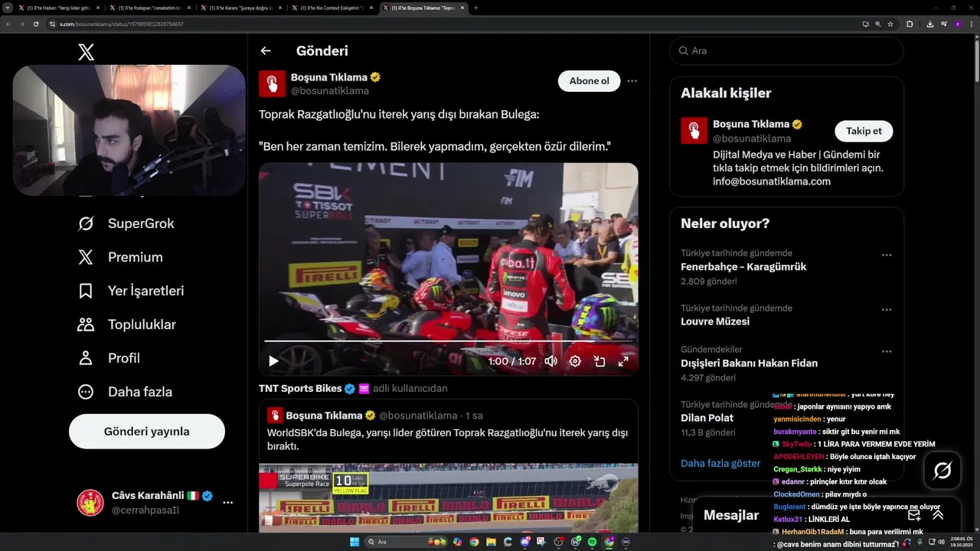980x551 pixels.
Task: Open a new browser tab
Action: click(x=476, y=8)
